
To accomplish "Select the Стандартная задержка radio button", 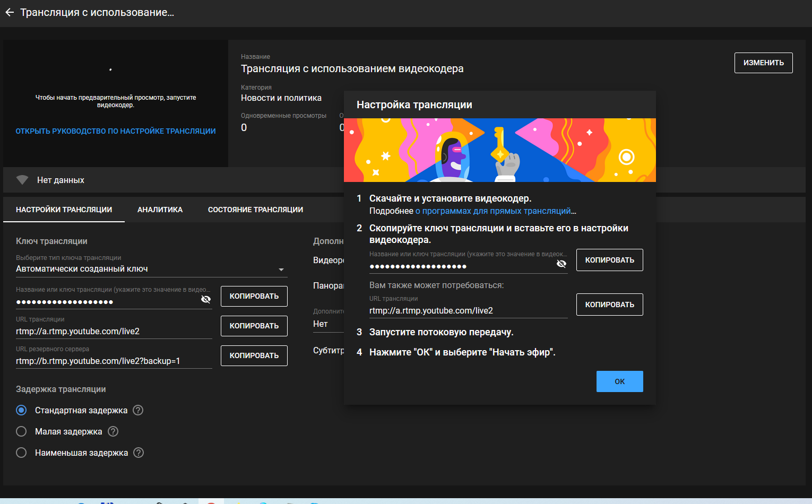I will tap(21, 410).
